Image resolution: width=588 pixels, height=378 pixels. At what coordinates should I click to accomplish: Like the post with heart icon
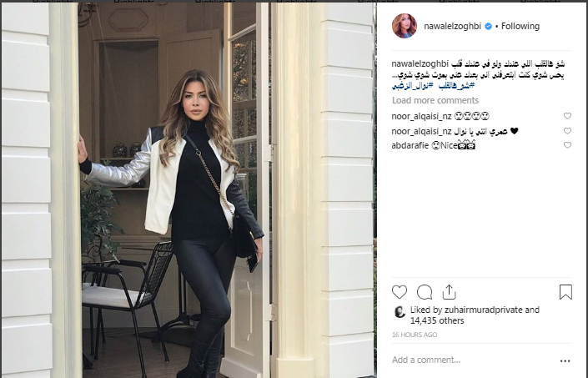point(400,292)
